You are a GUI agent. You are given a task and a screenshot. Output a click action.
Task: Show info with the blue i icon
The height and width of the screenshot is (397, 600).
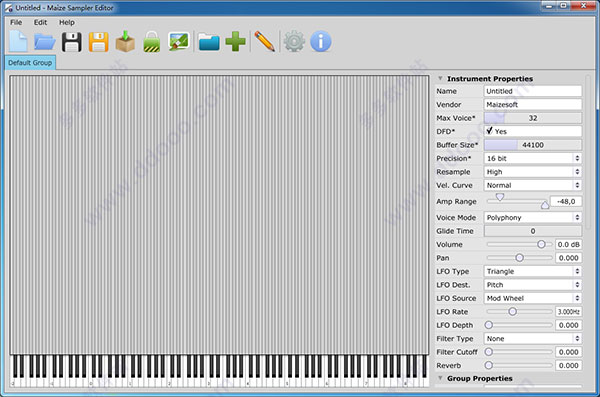[321, 41]
